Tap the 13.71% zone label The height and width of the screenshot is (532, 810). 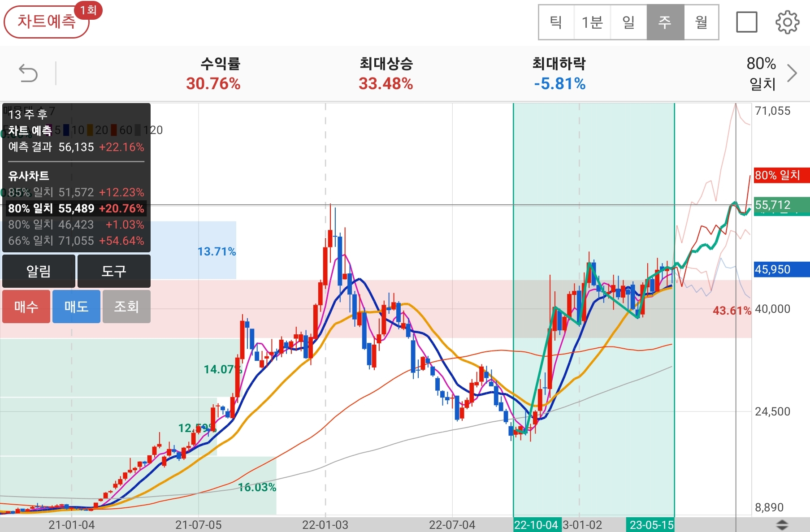coord(217,251)
